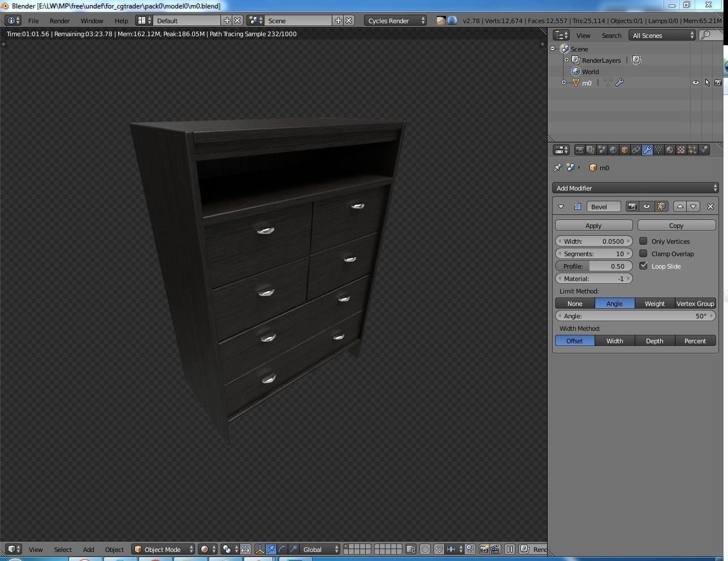Open the Mesh Data properties tab
Viewport: 728px width, 561px height.
coord(658,150)
